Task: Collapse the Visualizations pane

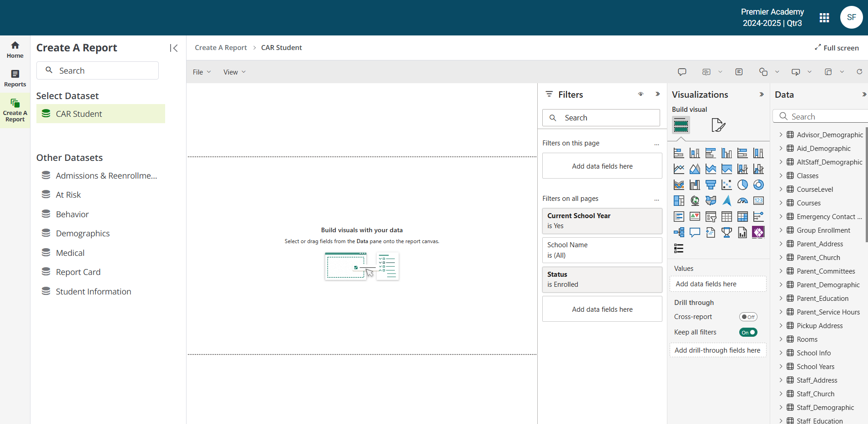Action: [x=761, y=95]
